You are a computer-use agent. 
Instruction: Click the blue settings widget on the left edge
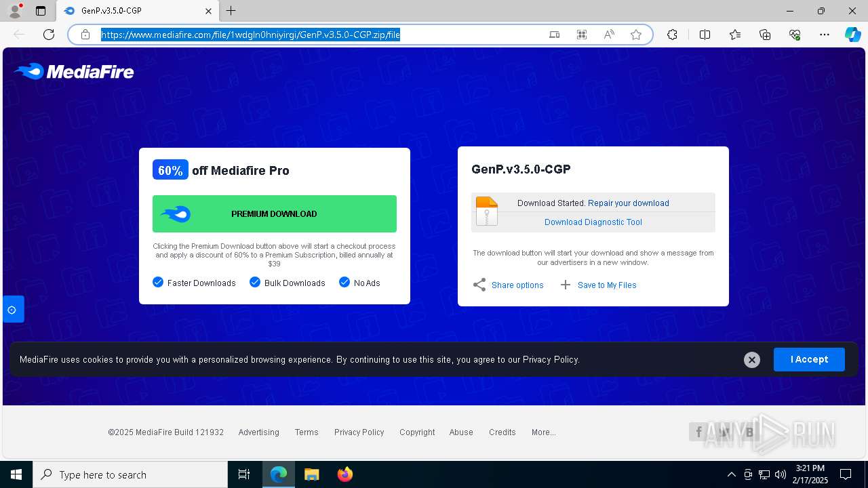(x=13, y=310)
